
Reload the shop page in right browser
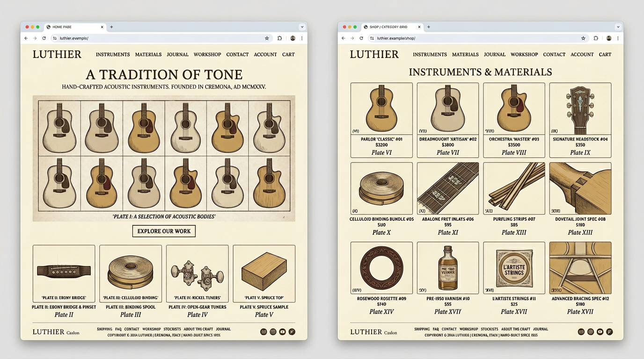361,38
